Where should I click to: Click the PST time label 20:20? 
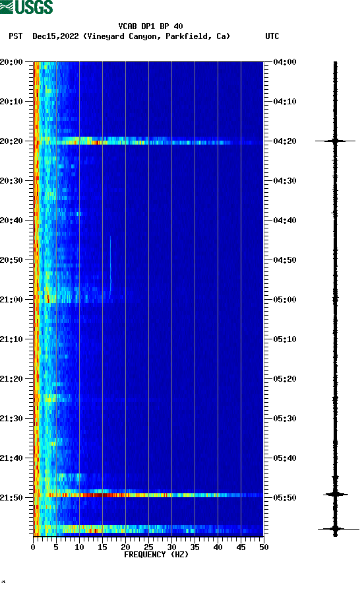11,141
